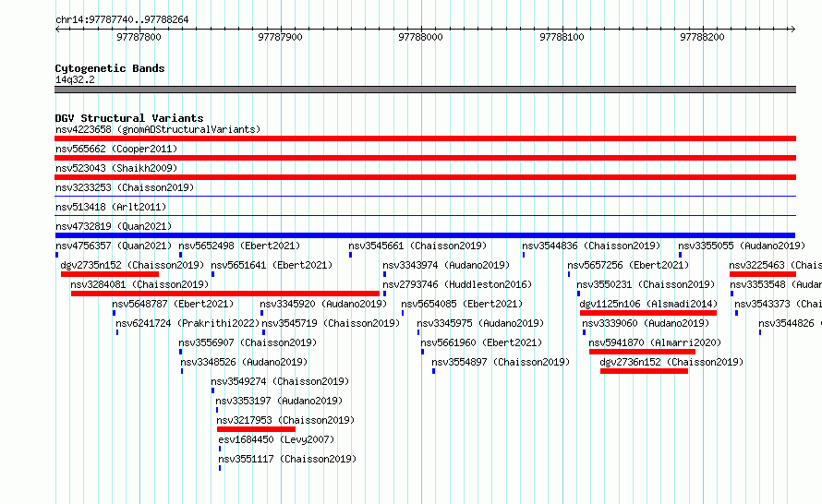Screen dimensions: 822x504
Task: Open nsv5941870 (Almarri2020) variant label
Action: point(656,342)
